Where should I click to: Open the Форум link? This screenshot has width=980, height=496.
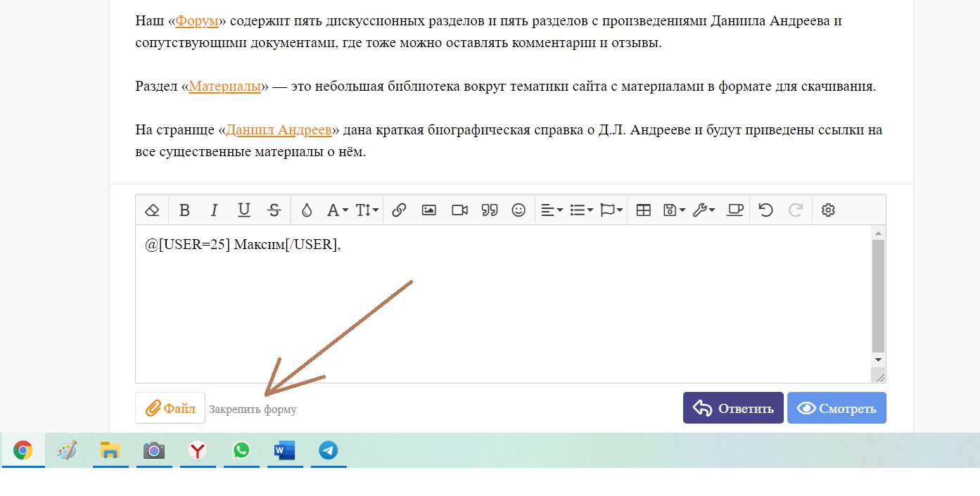coord(197,20)
